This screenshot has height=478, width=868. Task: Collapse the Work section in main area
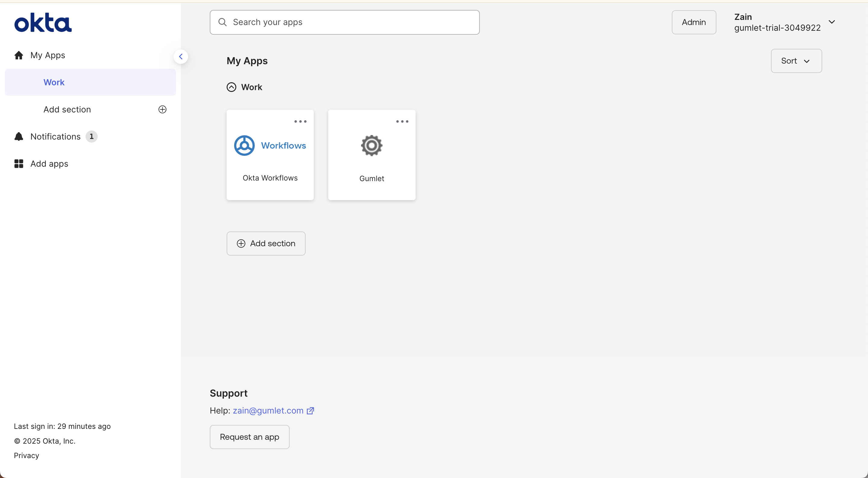tap(231, 87)
